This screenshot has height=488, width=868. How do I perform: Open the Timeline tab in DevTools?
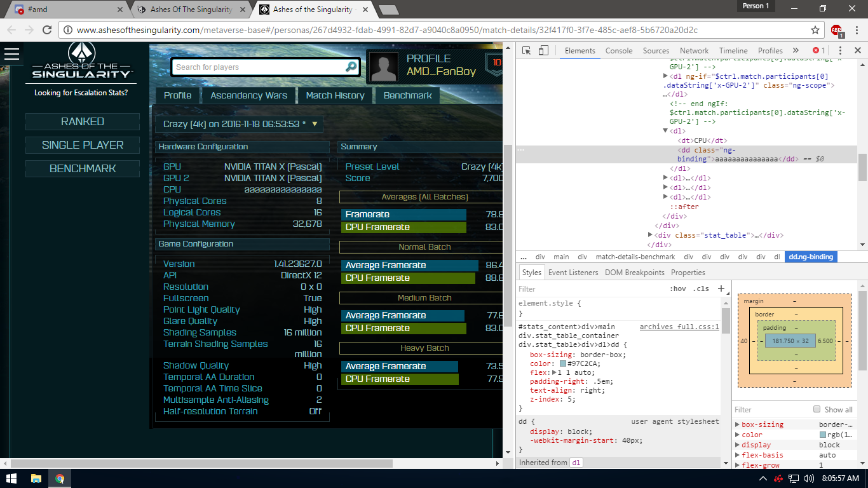tap(733, 51)
